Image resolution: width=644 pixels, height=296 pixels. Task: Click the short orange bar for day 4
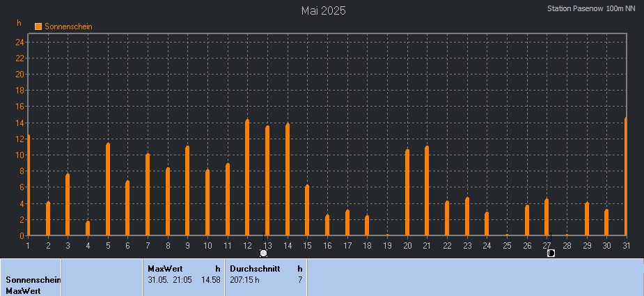coord(88,228)
